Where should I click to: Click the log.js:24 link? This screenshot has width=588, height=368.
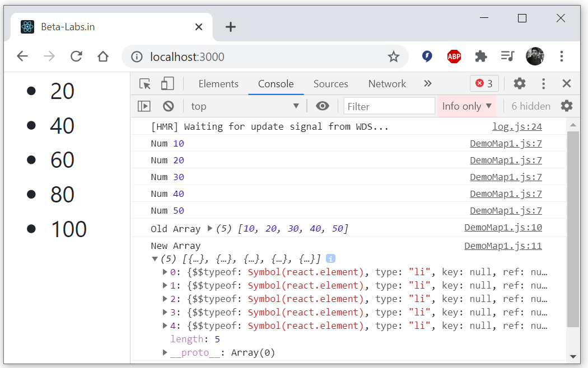tap(517, 126)
